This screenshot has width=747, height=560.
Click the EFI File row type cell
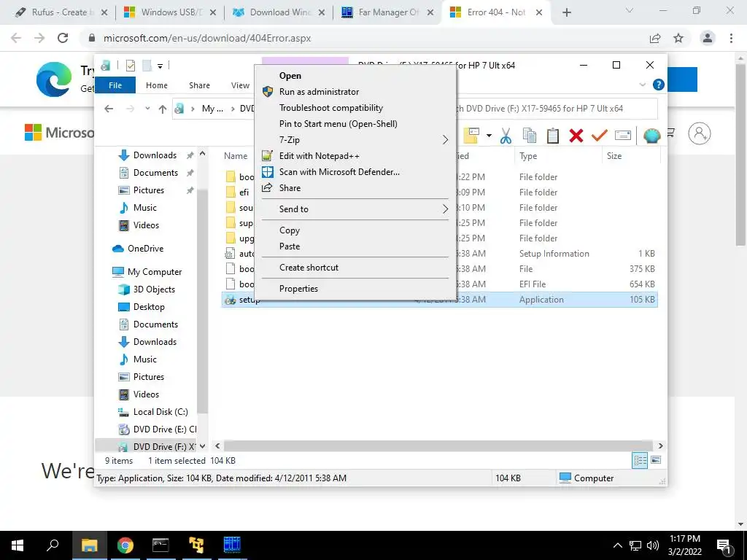pyautogui.click(x=533, y=284)
